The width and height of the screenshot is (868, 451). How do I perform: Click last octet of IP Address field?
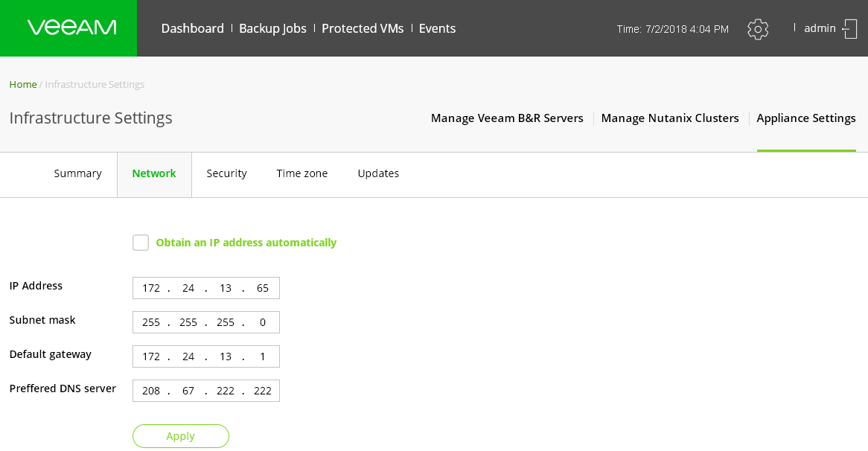pos(263,288)
